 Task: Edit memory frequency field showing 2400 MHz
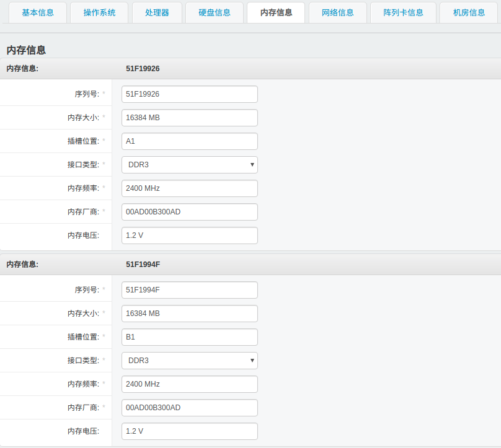189,188
